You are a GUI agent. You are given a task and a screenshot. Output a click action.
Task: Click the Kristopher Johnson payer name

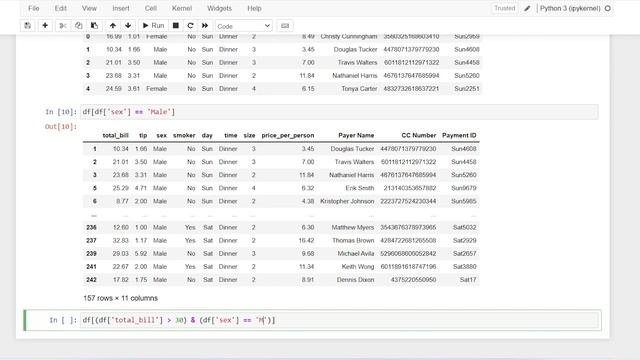coord(347,201)
